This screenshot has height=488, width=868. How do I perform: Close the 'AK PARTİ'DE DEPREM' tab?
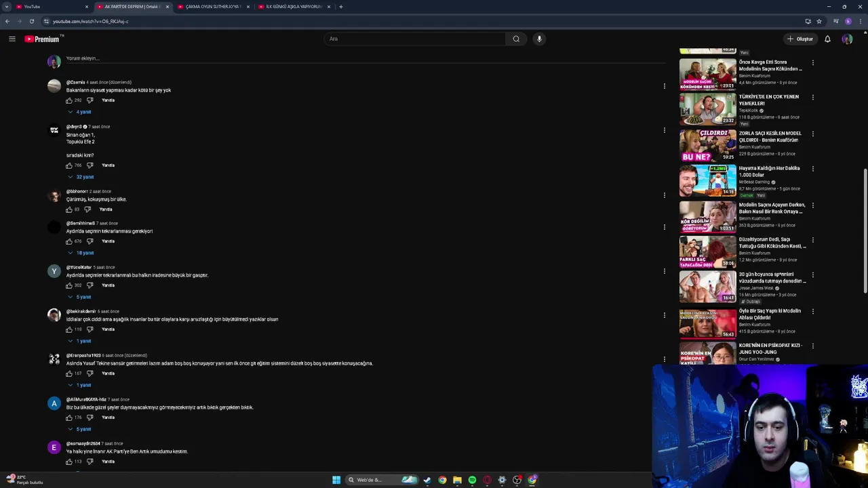(x=167, y=7)
